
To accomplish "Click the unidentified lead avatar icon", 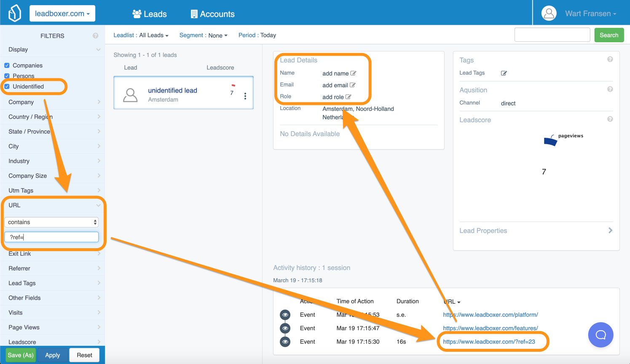I will click(130, 95).
